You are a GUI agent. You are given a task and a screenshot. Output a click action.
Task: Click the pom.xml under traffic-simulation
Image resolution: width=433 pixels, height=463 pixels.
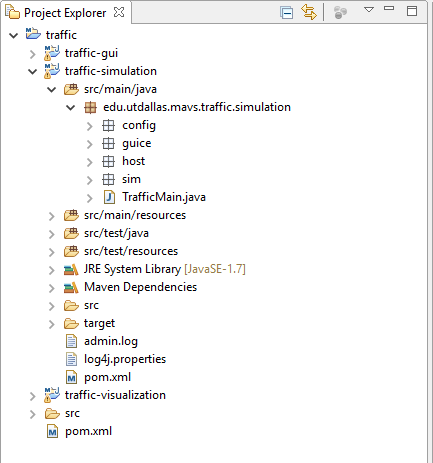point(99,377)
